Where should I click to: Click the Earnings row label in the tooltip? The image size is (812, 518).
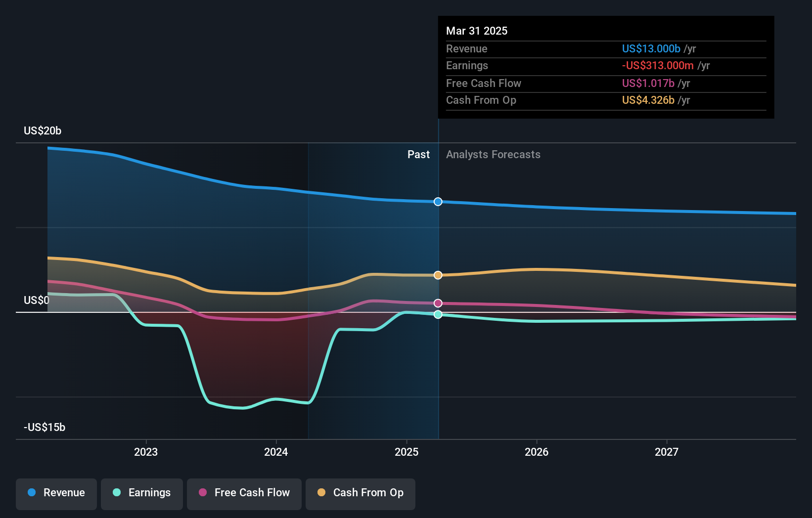467,65
